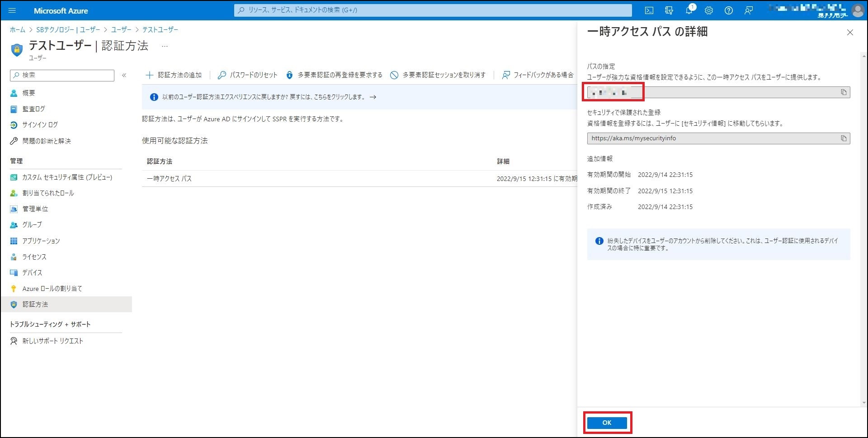Click the OK button

[607, 423]
